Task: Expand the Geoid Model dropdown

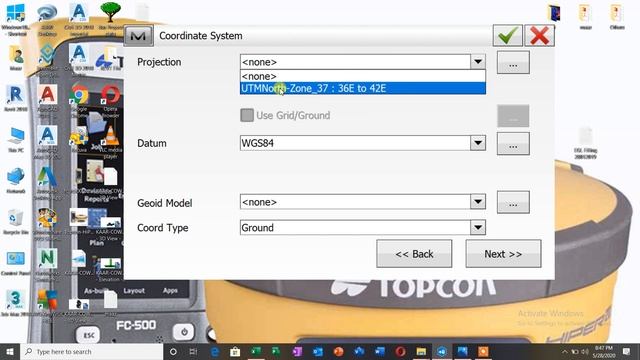Action: (x=478, y=202)
